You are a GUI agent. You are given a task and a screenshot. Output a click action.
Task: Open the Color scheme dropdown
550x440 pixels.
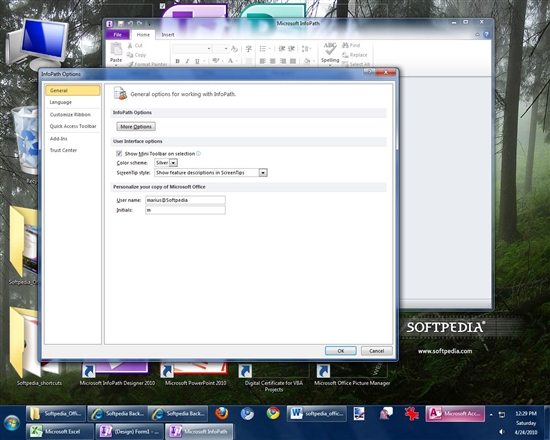click(173, 163)
